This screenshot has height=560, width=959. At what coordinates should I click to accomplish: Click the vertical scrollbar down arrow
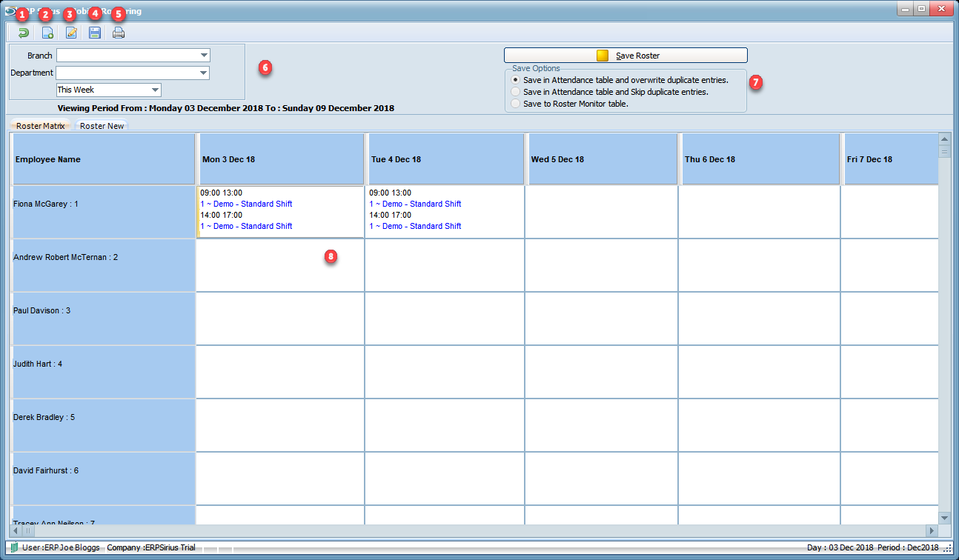pyautogui.click(x=944, y=518)
